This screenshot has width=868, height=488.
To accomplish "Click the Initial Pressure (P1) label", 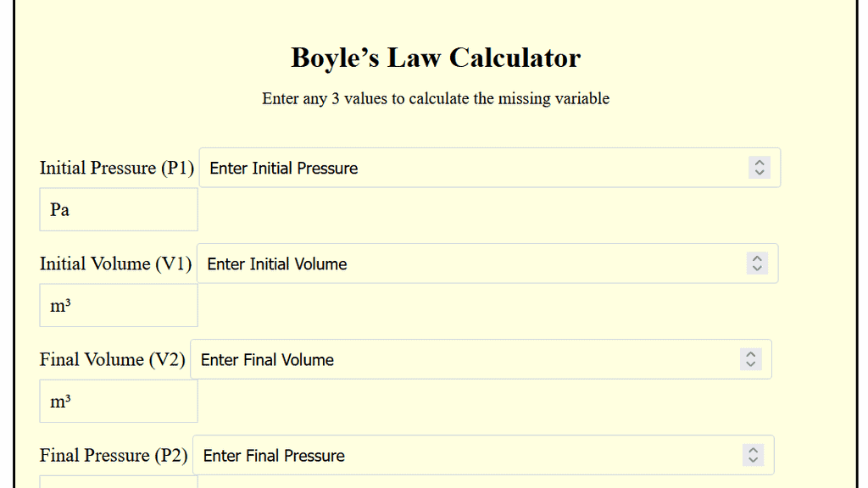I will point(116,168).
